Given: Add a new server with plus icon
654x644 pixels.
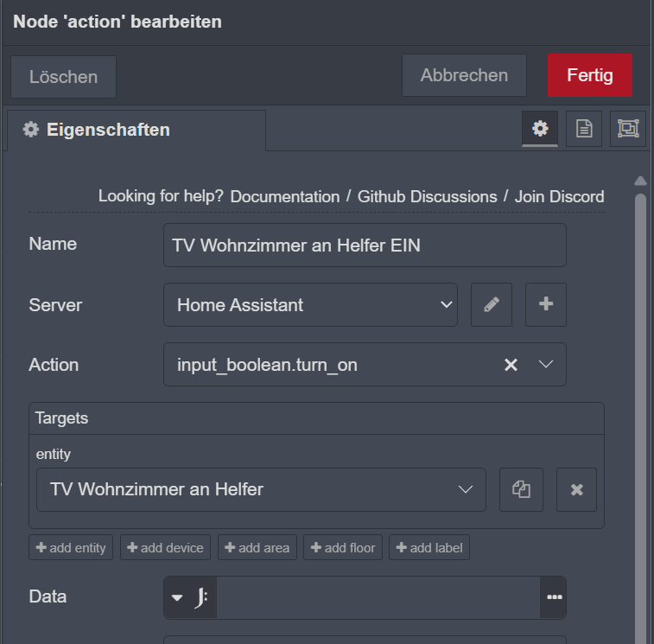Looking at the screenshot, I should (x=545, y=304).
